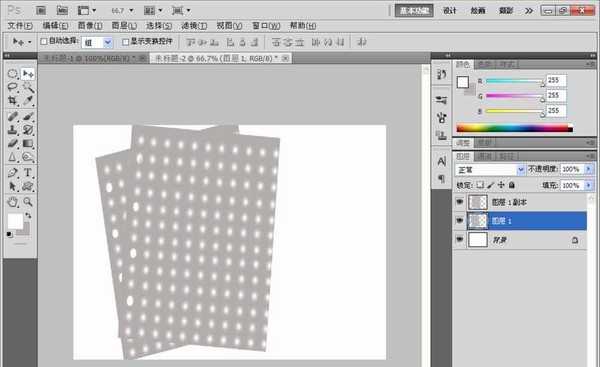
Task: Click the foreground color swatch in toolbox
Action: click(15, 221)
